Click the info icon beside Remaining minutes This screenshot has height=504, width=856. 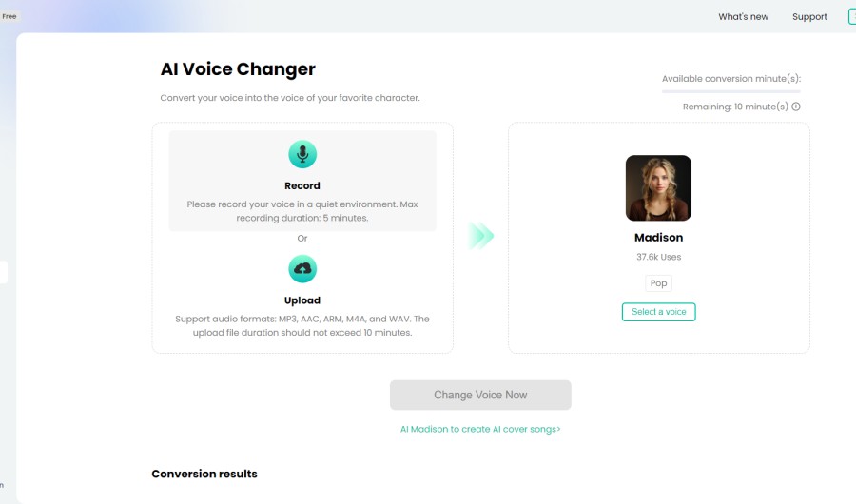[796, 107]
